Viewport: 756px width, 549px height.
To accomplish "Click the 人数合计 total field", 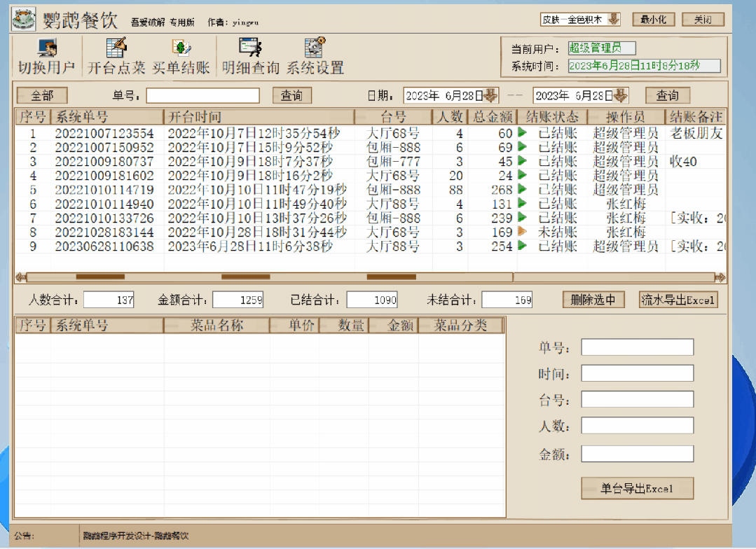I will [x=109, y=300].
